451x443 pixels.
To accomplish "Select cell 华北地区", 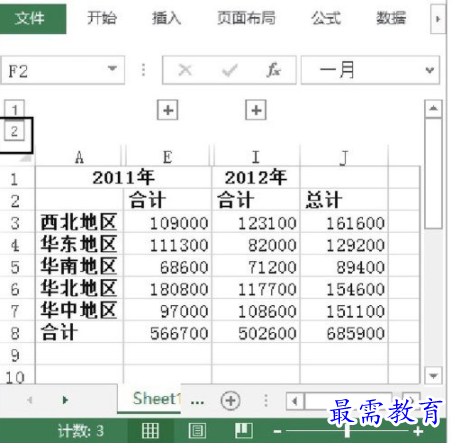I will (79, 288).
